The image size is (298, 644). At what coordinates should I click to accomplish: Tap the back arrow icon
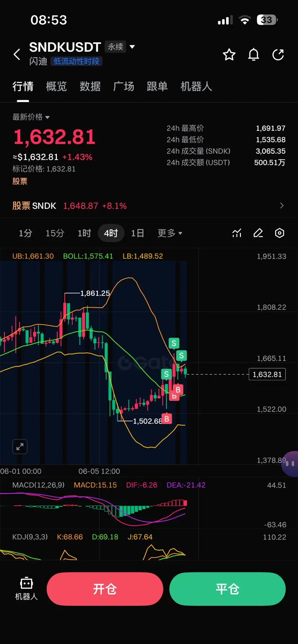point(17,55)
